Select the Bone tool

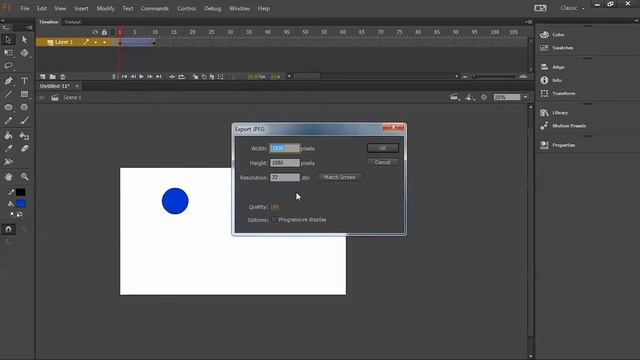(x=8, y=162)
